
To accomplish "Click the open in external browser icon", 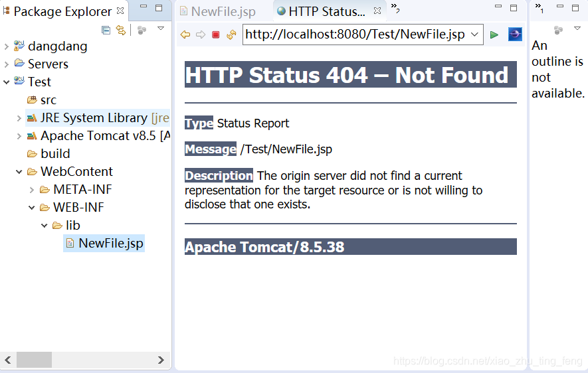I will [515, 35].
